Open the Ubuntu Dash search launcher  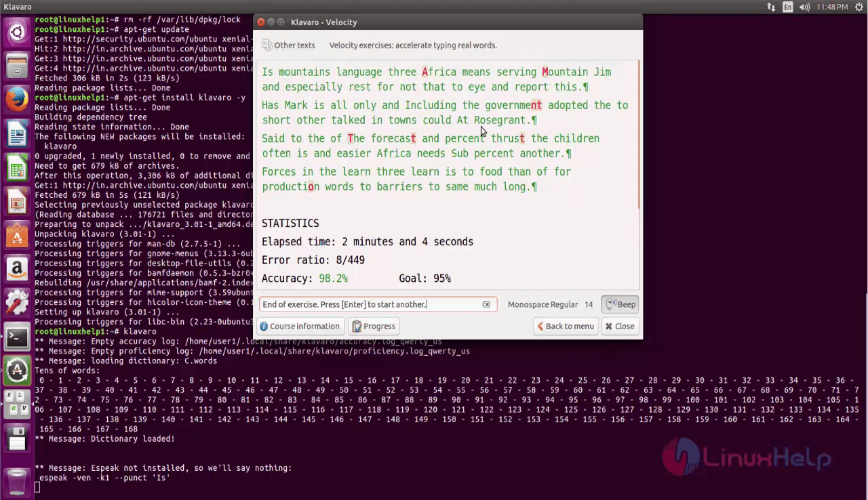tap(17, 31)
